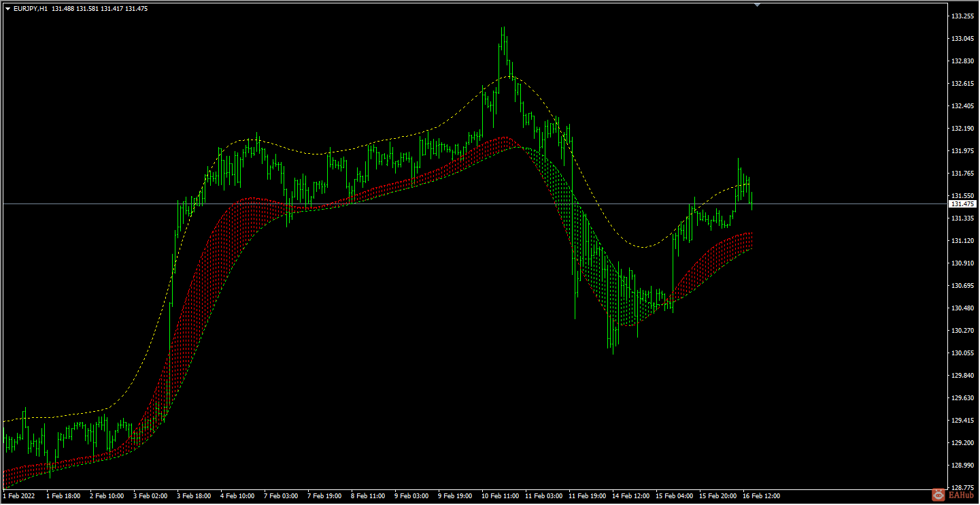The width and height of the screenshot is (980, 505).
Task: Click the "128.775" price axis label
Action: pyautogui.click(x=963, y=488)
